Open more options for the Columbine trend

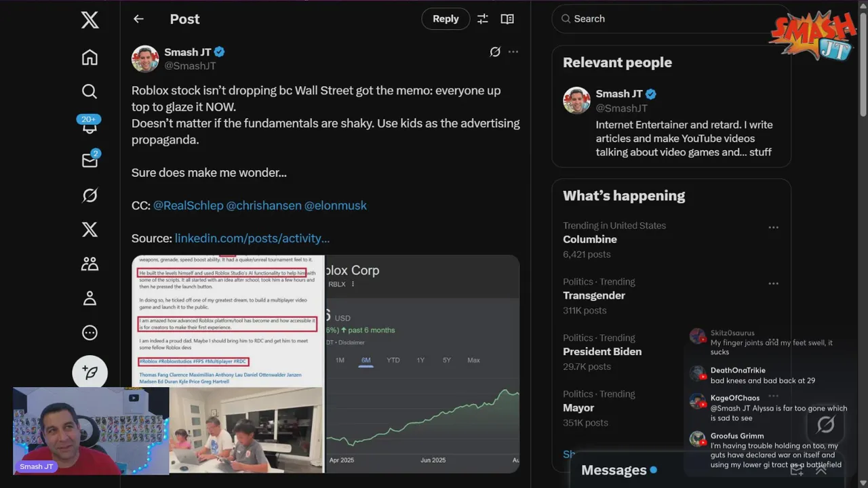click(773, 227)
